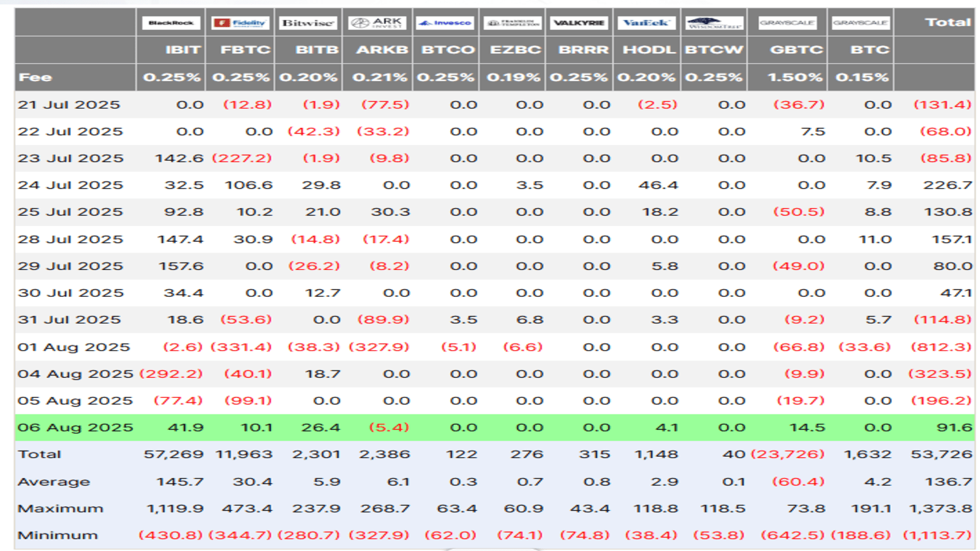Screen dimensions: 980x551
Task: Select the IBIT ticker header
Action: (183, 50)
